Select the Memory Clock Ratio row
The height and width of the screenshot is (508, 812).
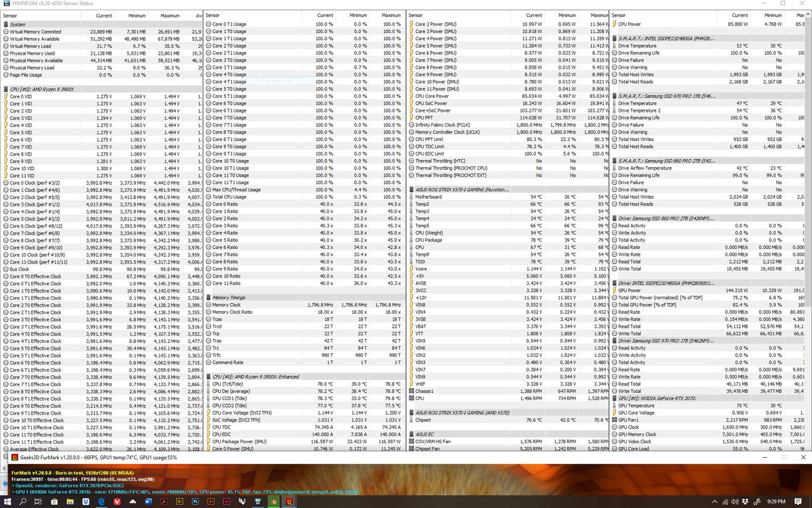[304, 312]
